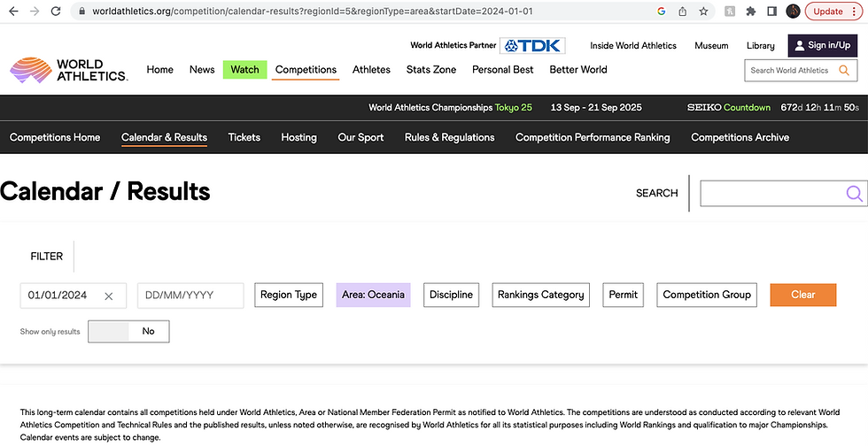Image resolution: width=868 pixels, height=446 pixels.
Task: Click the browser address bar URL
Action: (x=313, y=12)
